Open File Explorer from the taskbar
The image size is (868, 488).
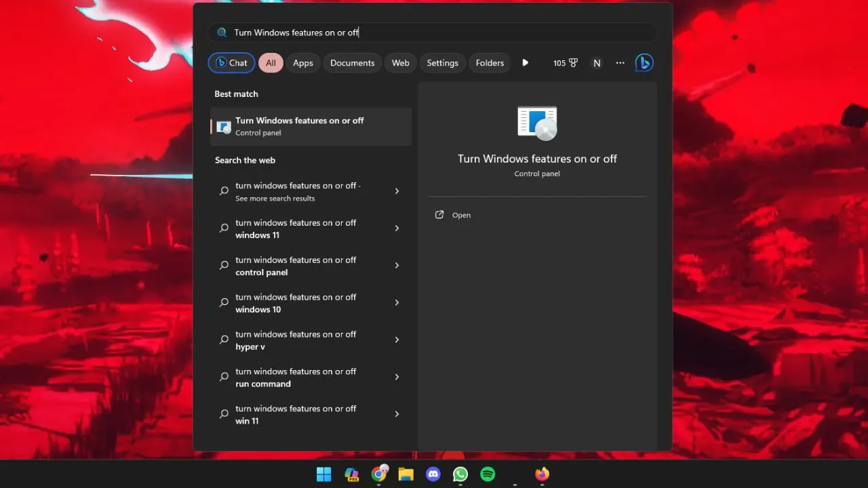point(406,474)
